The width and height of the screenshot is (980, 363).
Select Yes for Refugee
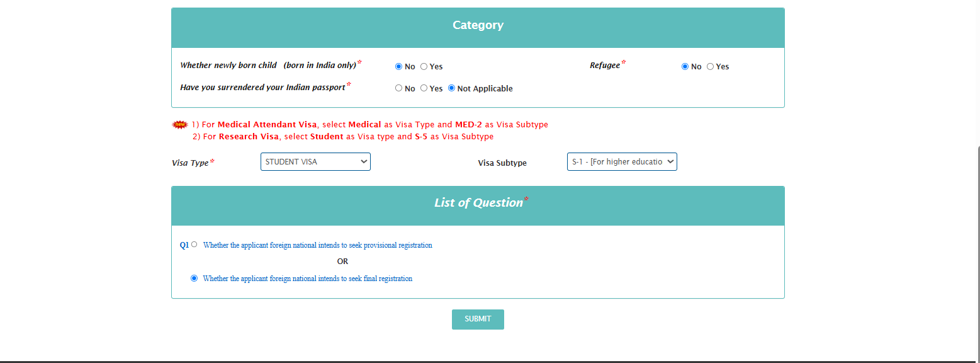click(710, 66)
